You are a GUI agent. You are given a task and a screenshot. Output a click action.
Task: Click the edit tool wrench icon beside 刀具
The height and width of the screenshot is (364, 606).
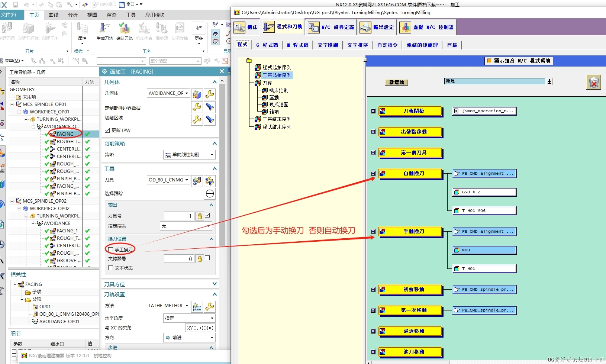(x=210, y=181)
